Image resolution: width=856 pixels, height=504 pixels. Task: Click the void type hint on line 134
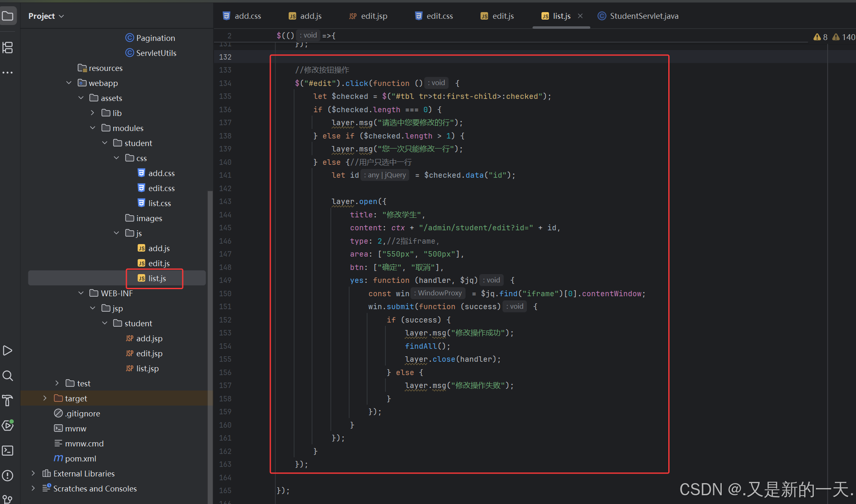pos(436,83)
